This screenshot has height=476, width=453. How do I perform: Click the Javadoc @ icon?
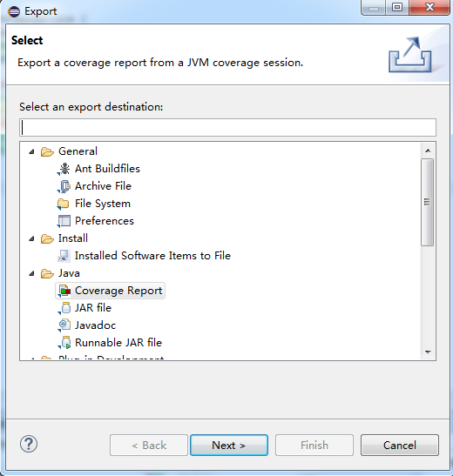pos(64,325)
